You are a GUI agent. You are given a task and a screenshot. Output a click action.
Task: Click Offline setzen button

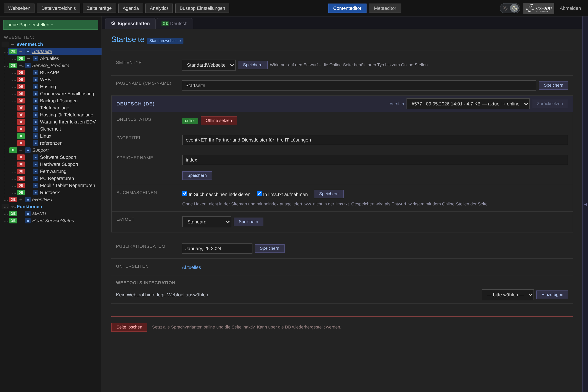[219, 121]
